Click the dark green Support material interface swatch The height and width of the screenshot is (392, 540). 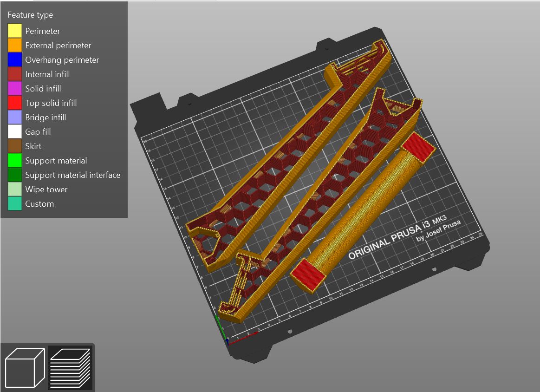tap(15, 175)
